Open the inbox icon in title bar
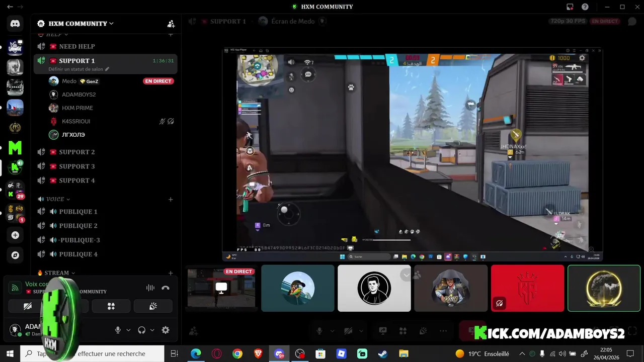Image resolution: width=644 pixels, height=362 pixels. click(x=570, y=7)
